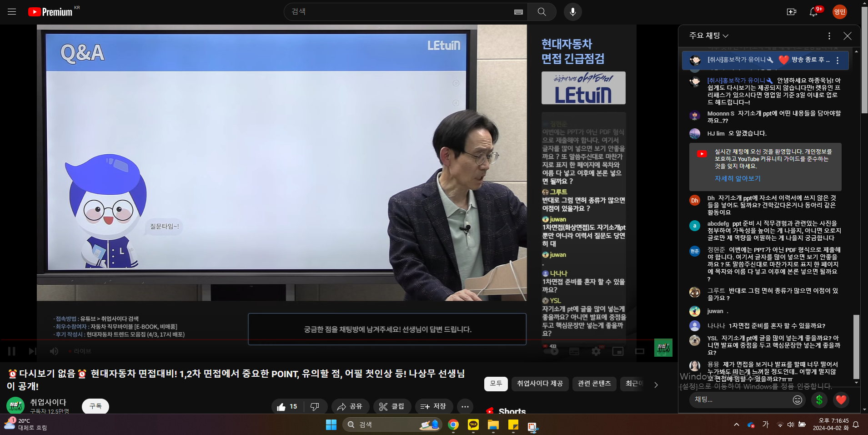The width and height of the screenshot is (868, 435).
Task: Open player settings gear
Action: point(596,351)
